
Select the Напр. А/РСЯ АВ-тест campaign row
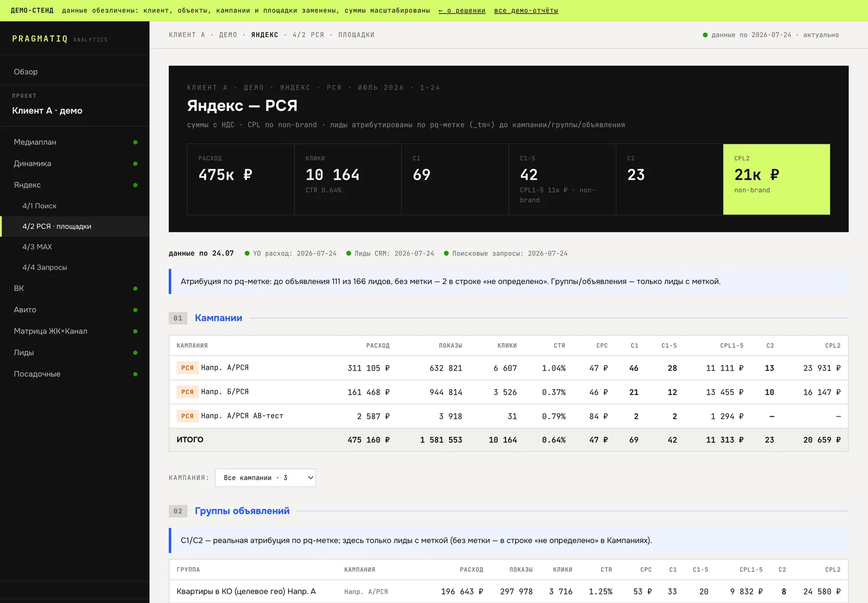508,416
